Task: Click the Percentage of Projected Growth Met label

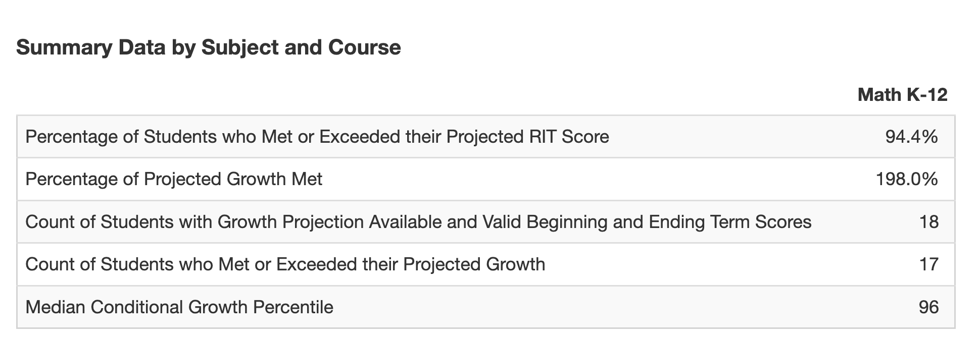Action: tap(173, 179)
